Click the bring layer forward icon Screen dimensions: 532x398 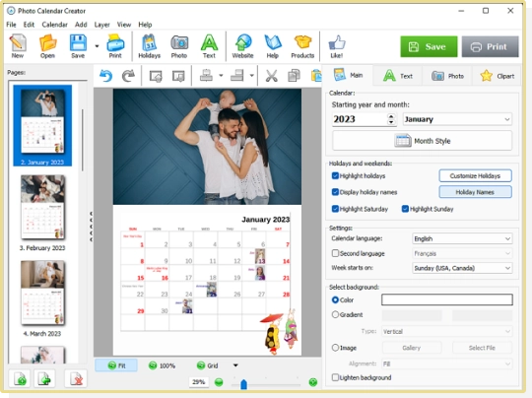(206, 75)
